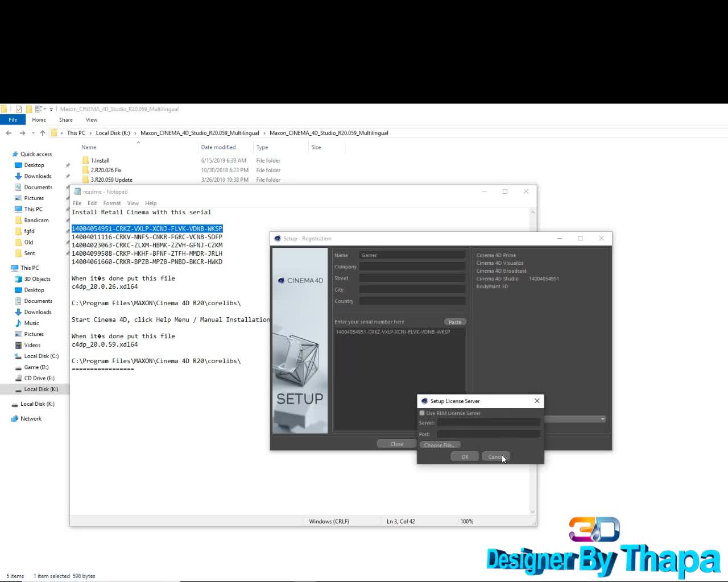Open the File tab in File Explorer
728x582 pixels.
coord(13,120)
